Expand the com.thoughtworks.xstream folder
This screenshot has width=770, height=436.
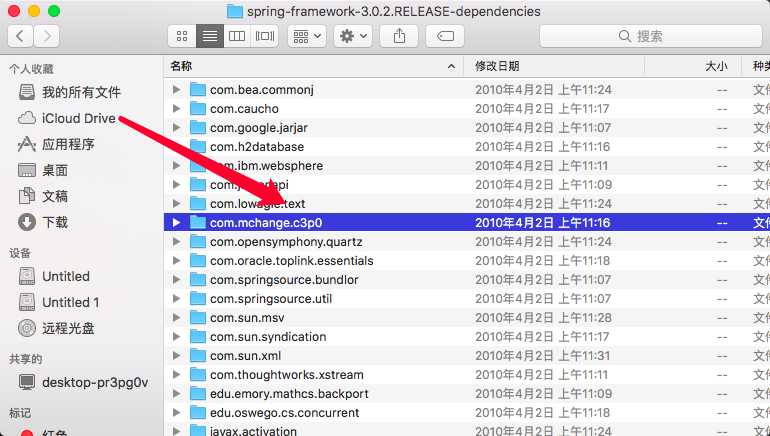pos(176,375)
